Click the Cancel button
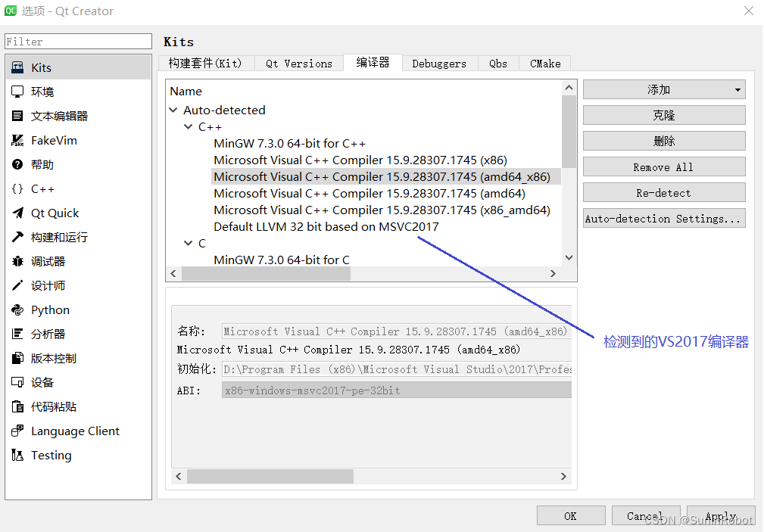 coord(646,516)
